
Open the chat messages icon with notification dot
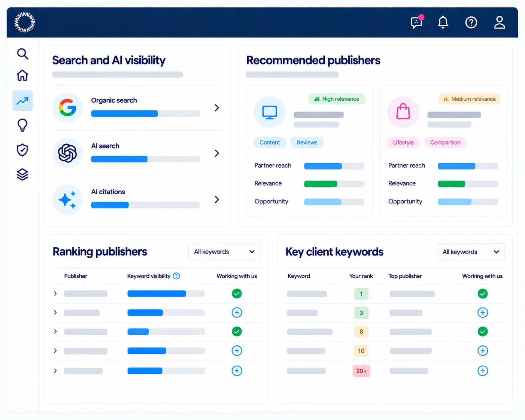click(x=417, y=22)
